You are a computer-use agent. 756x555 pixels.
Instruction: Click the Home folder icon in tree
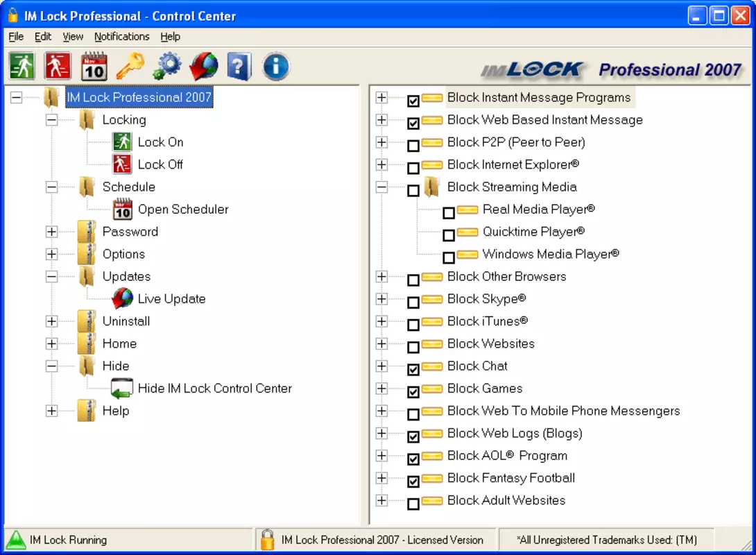87,343
